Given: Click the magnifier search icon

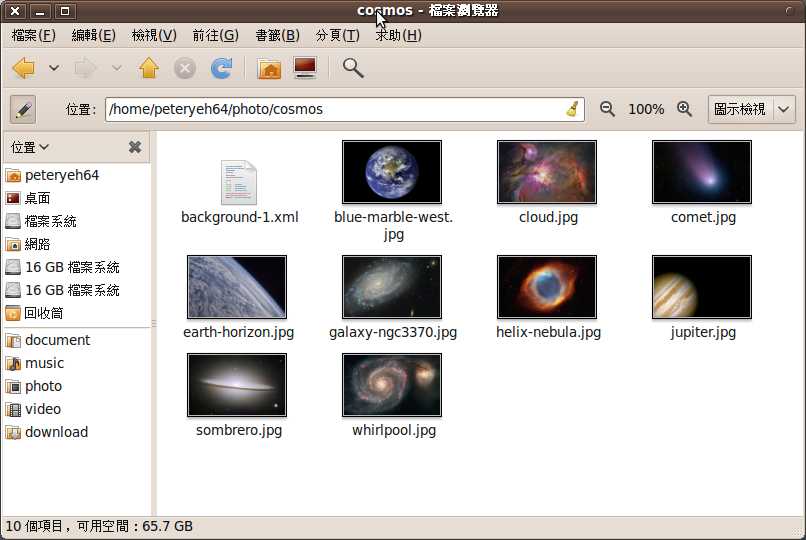Looking at the screenshot, I should click(x=353, y=68).
